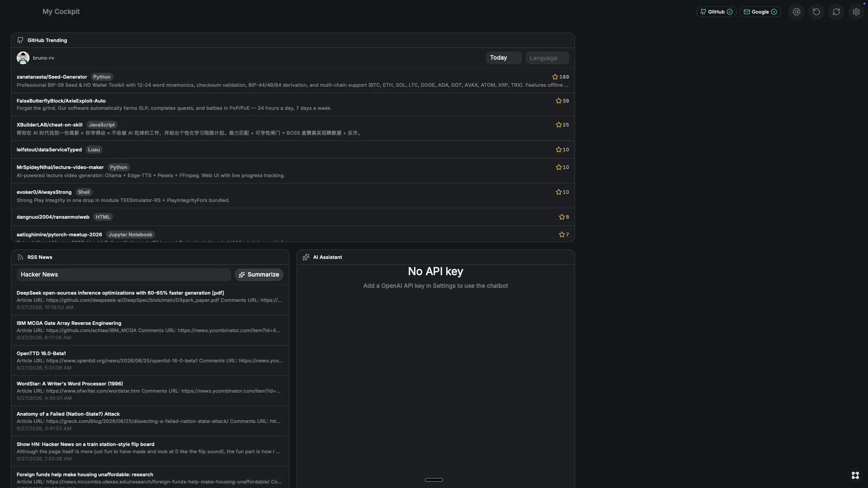Open the Hacker News feed dropdown

click(123, 275)
